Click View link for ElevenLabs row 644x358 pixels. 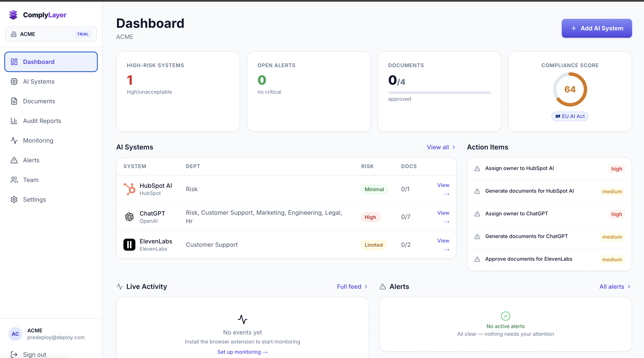tap(443, 245)
